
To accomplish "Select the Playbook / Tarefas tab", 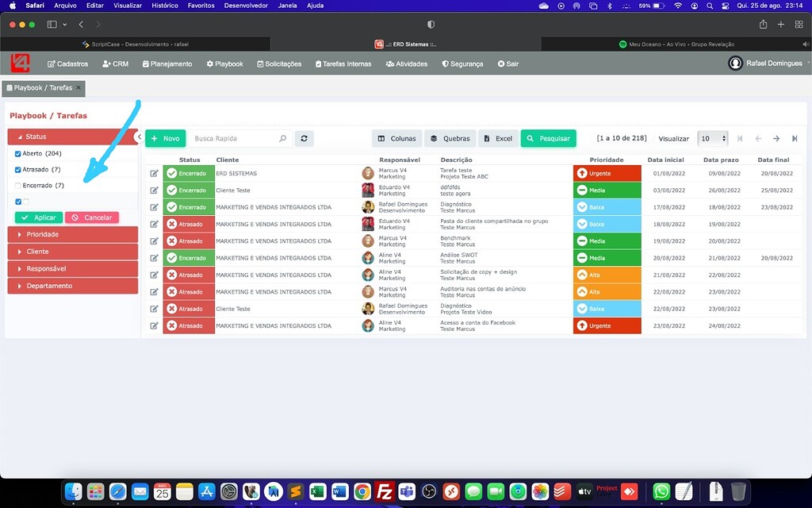I will tap(44, 88).
